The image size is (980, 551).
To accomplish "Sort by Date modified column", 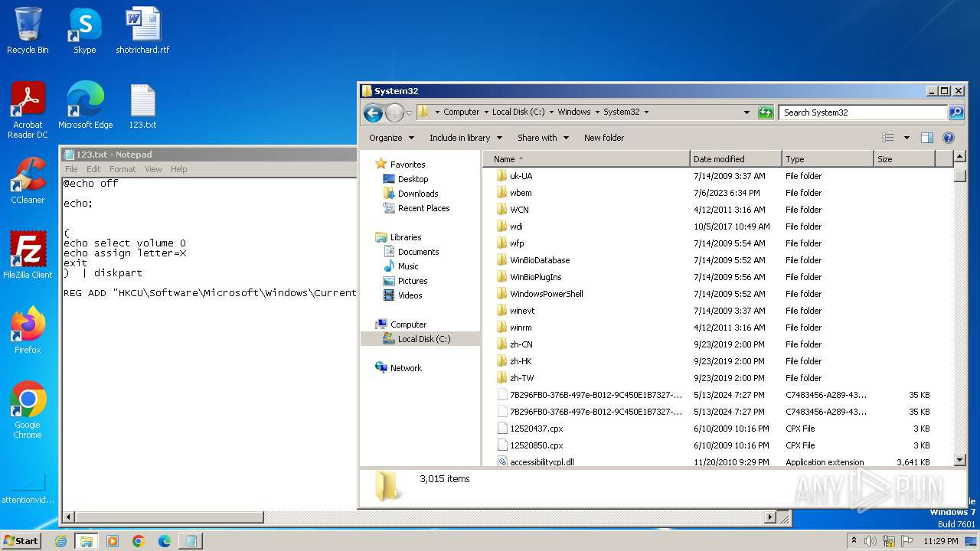I will click(x=736, y=159).
